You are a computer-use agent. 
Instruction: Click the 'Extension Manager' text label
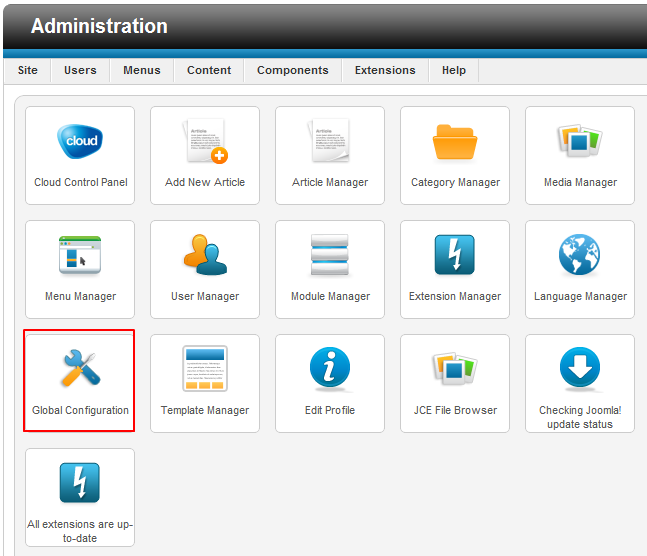[455, 296]
